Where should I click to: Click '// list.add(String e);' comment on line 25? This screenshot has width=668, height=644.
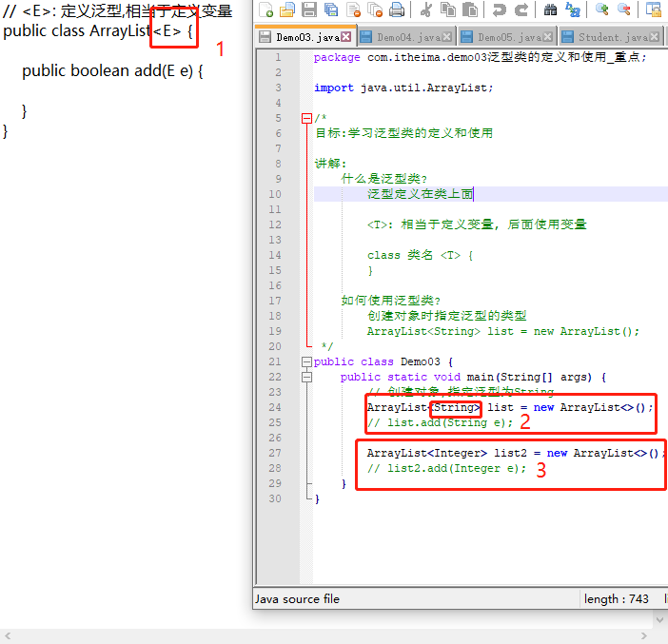(x=440, y=423)
